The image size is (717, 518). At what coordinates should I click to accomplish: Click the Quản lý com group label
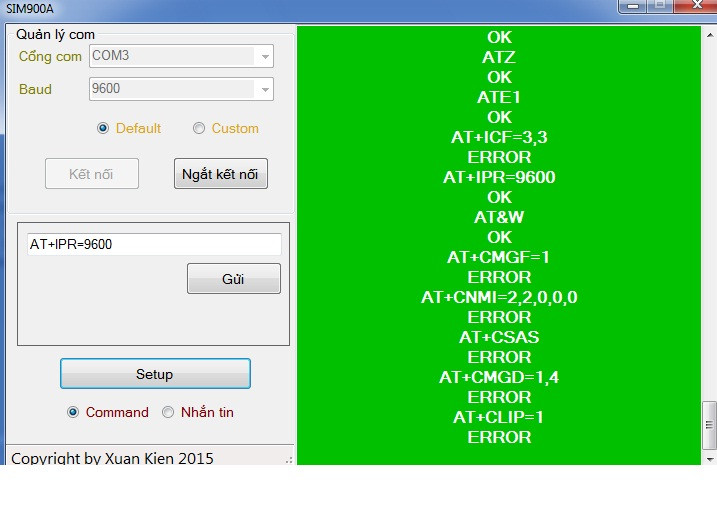(55, 34)
